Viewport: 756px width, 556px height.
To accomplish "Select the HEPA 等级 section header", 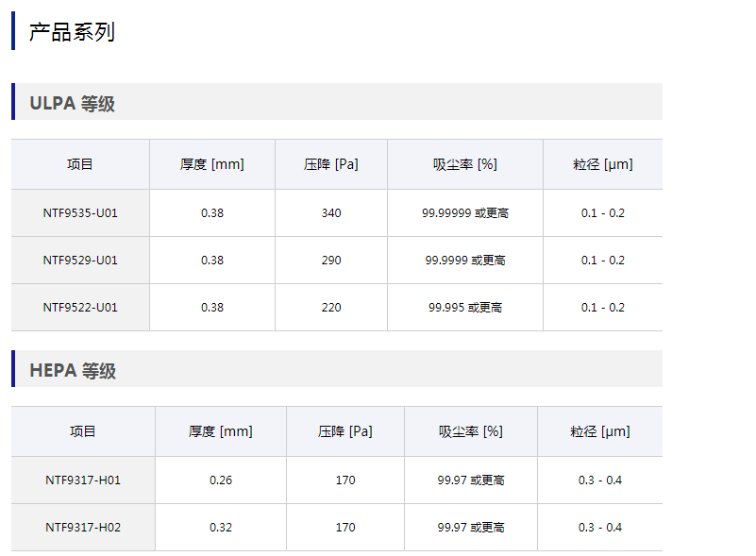I will 73,370.
